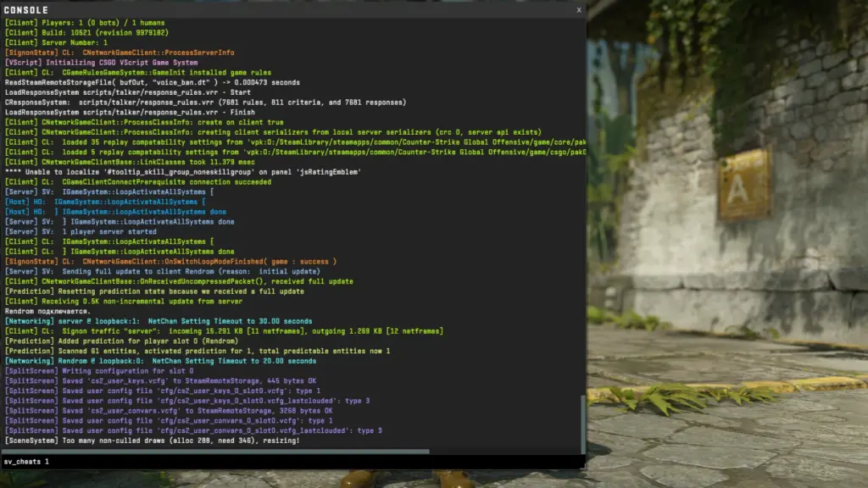Click the 'NetChan Setting Timeout to 30.00 seconds' line

coord(159,321)
